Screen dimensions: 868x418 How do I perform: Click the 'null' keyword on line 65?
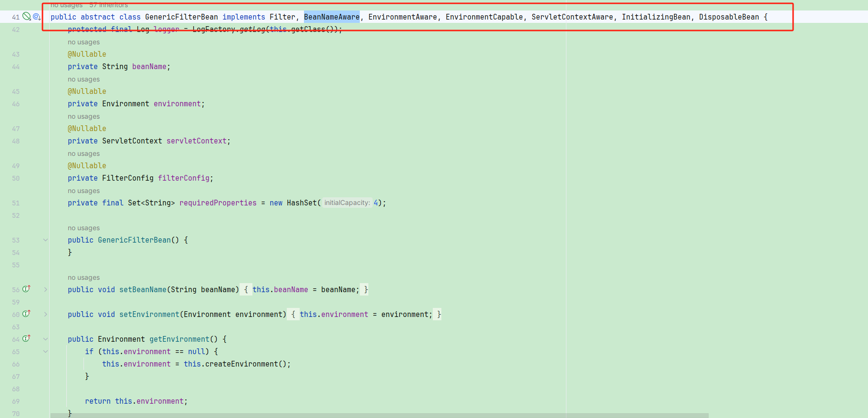pos(196,352)
